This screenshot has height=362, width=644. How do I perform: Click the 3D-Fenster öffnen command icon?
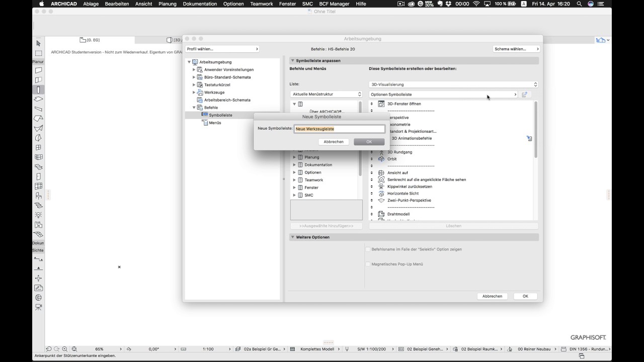pos(381,104)
